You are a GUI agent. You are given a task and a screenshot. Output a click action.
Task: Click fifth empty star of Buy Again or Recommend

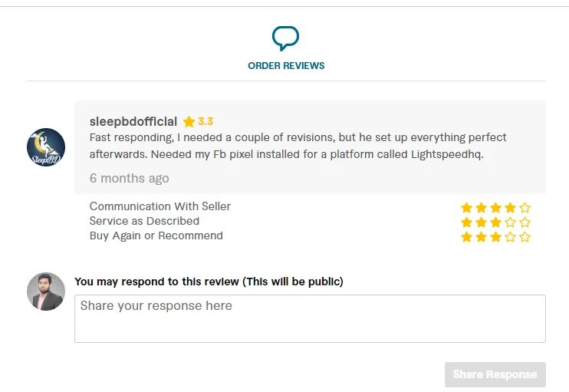(x=525, y=237)
